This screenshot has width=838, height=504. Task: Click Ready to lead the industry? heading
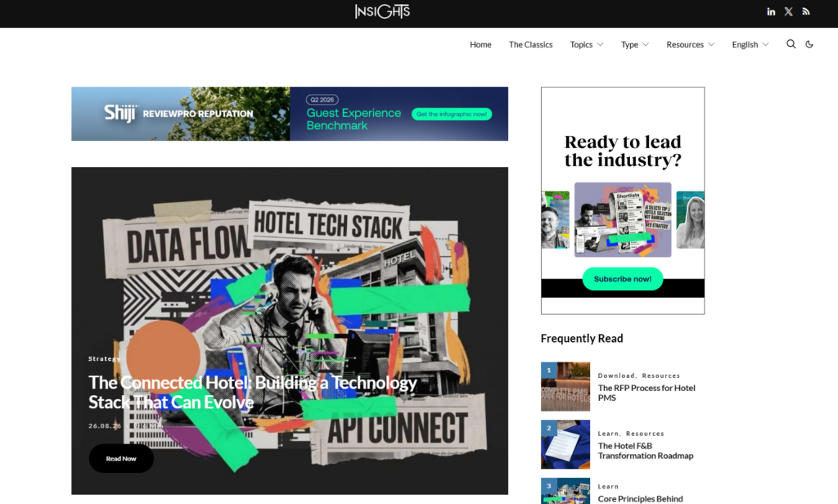coord(623,151)
